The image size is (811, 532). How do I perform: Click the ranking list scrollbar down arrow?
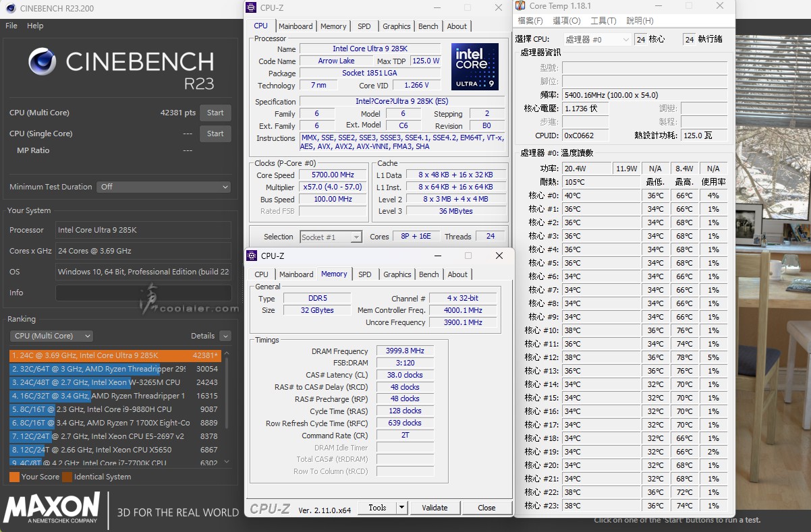click(x=227, y=462)
